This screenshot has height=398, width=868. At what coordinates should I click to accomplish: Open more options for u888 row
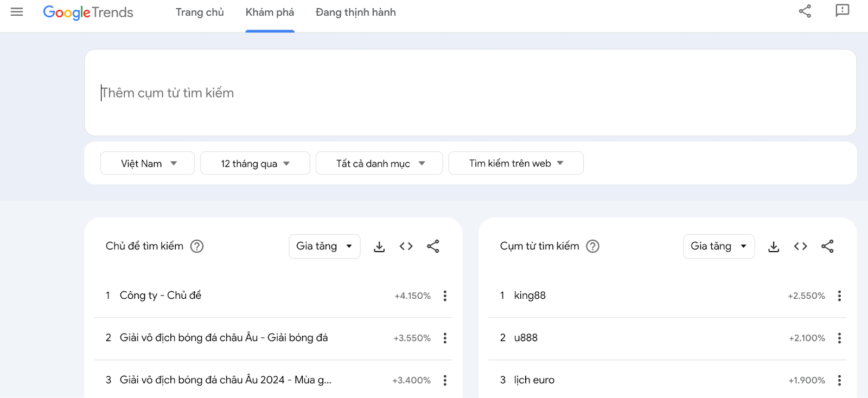click(839, 338)
